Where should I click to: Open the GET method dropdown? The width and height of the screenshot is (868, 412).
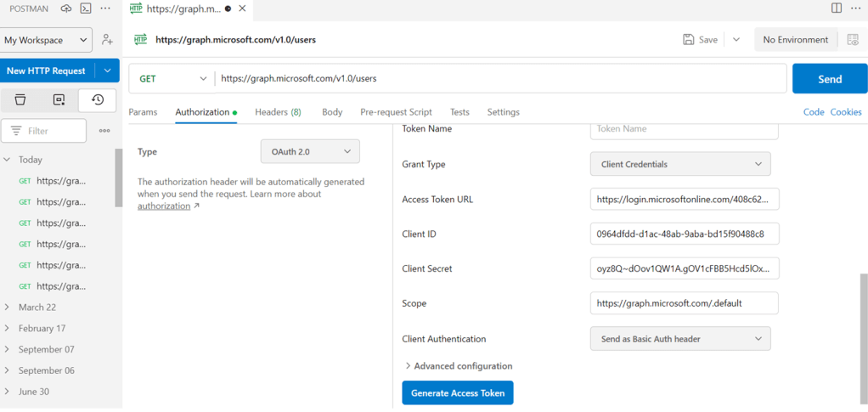point(172,78)
